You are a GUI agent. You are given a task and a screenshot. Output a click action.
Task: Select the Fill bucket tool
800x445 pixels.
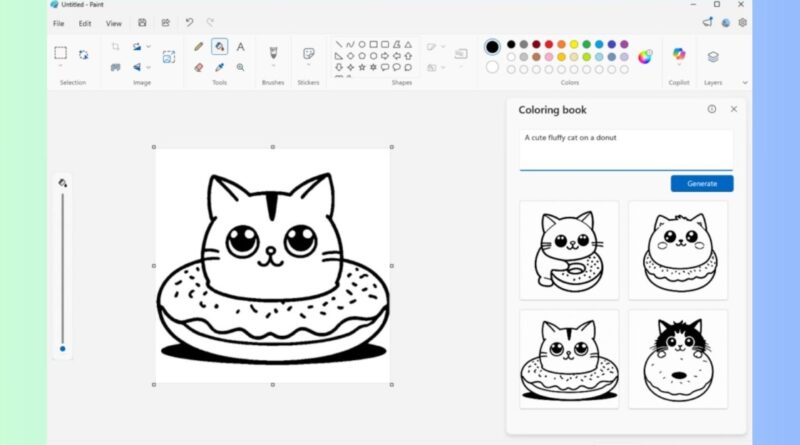pos(219,47)
